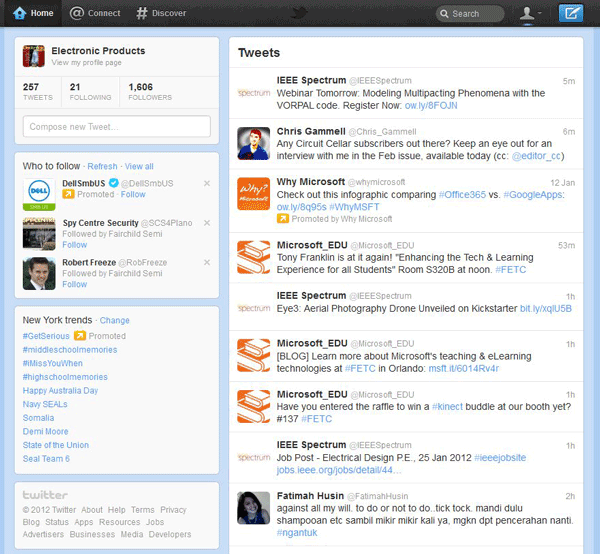Click Microsoft_EDU avatar on BLOG tweet

point(254,355)
